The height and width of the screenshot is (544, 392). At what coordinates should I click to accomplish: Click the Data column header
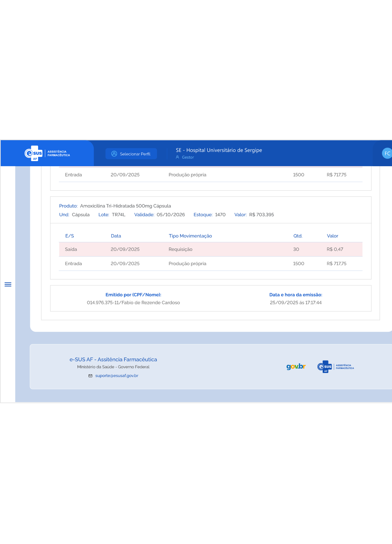coord(116,236)
